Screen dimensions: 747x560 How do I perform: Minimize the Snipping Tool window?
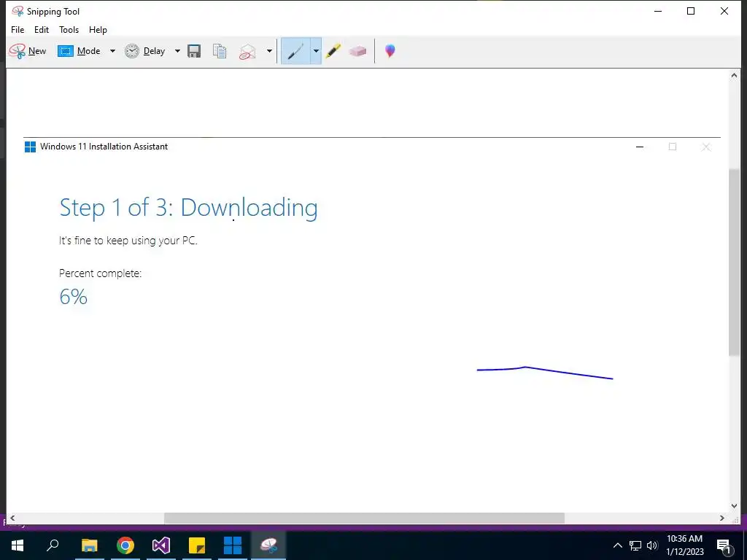pos(659,11)
